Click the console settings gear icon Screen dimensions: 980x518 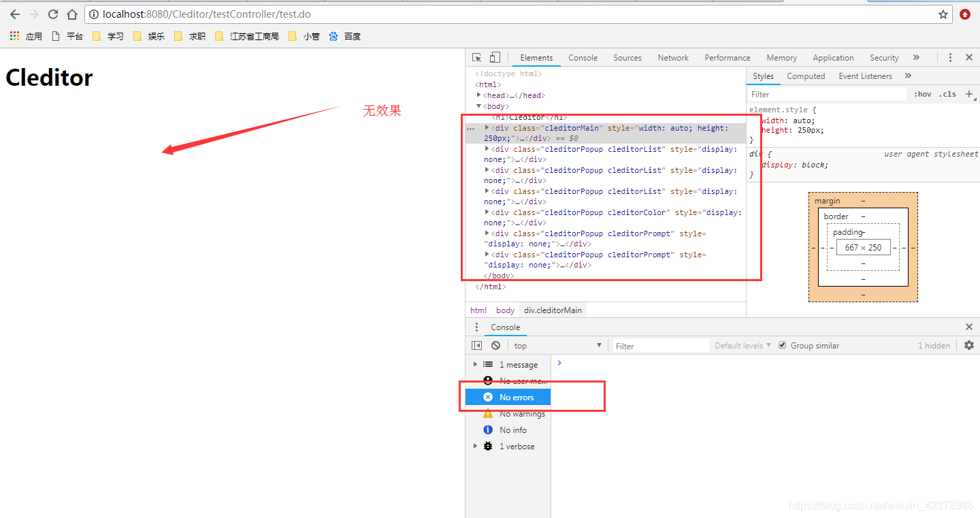point(968,345)
